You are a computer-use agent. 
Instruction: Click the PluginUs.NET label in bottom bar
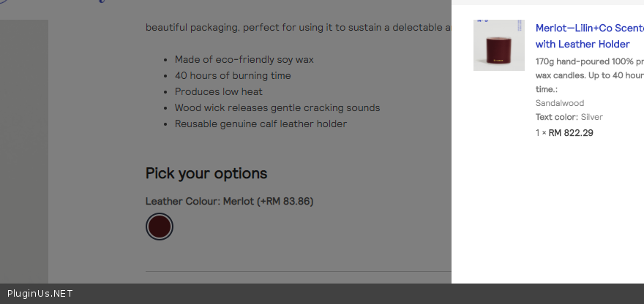tap(40, 294)
